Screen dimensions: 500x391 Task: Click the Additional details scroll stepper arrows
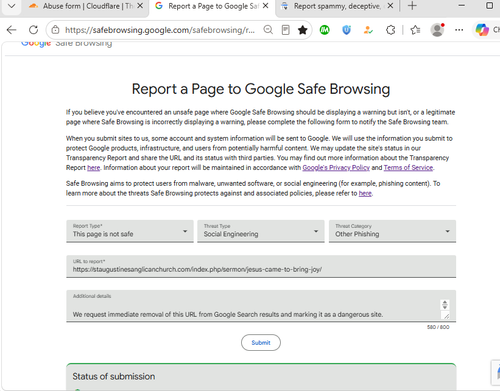(x=445, y=304)
